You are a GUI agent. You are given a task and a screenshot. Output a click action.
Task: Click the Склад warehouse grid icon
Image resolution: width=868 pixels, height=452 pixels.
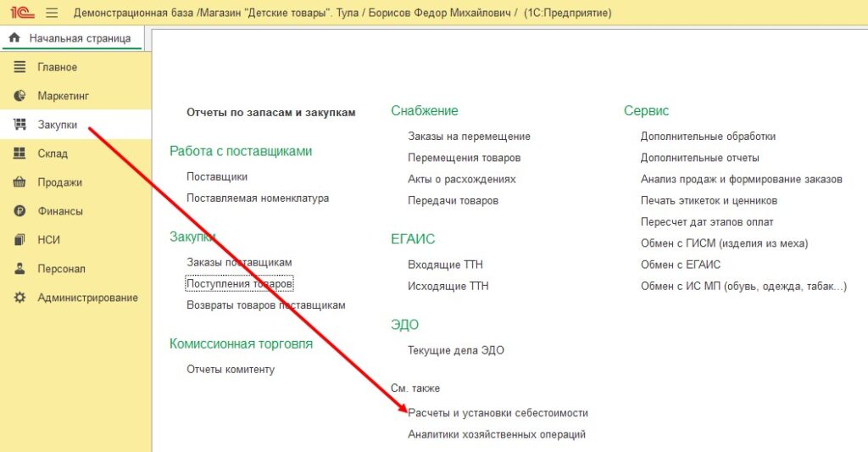point(20,153)
